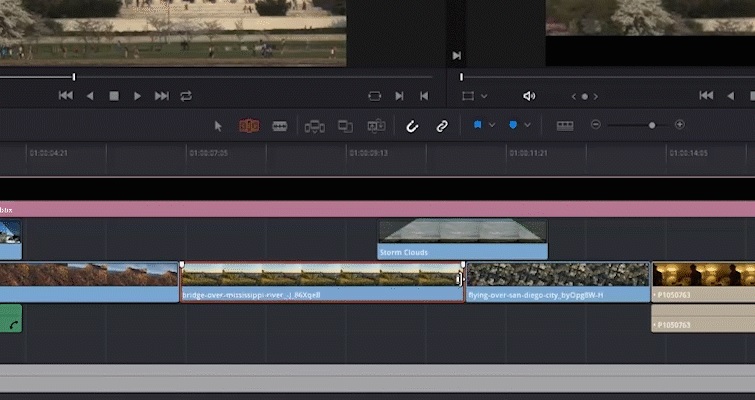The height and width of the screenshot is (400, 755).
Task: Play timeline viewer in reverse
Action: [730, 96]
